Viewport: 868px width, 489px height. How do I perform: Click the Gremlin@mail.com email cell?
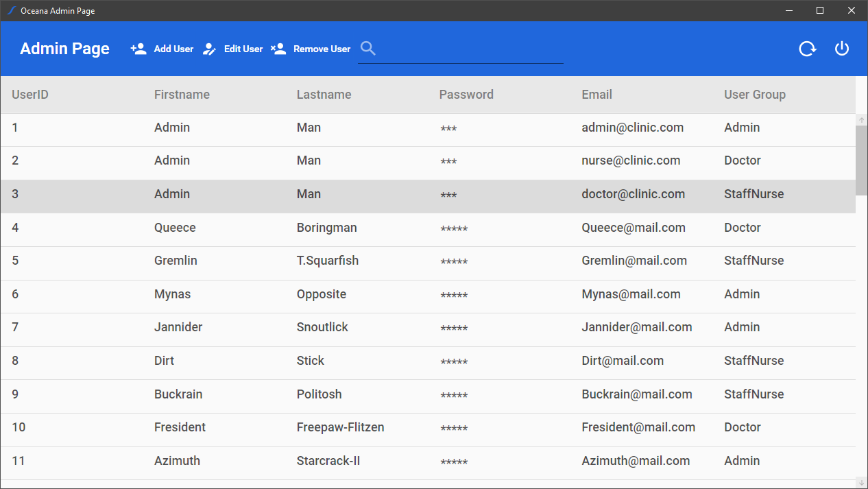634,261
